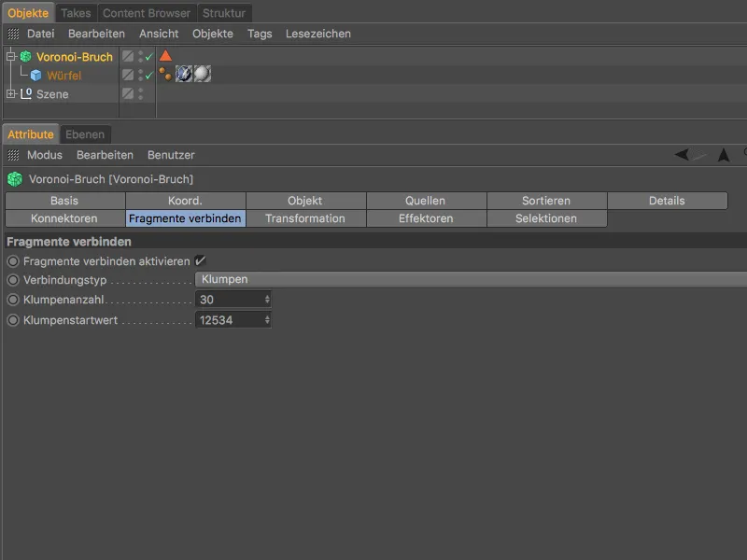This screenshot has width=747, height=560.
Task: Toggle visibility dots of Voronoi-Bruch
Action: tap(141, 57)
